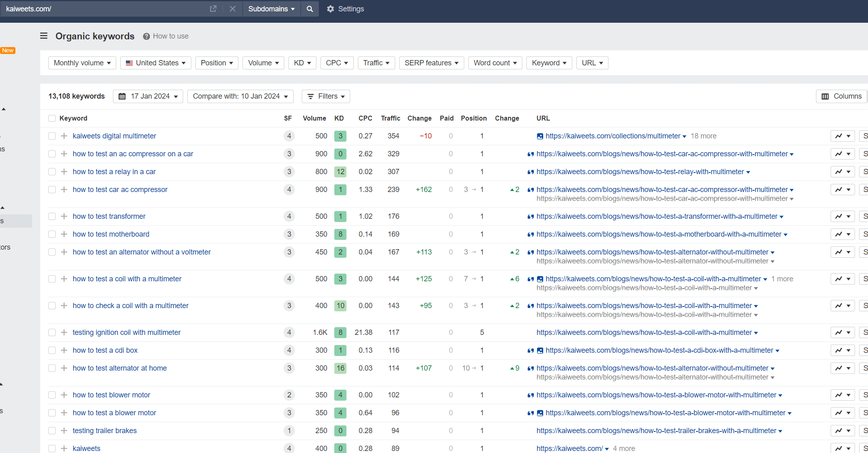The image size is (868, 453).
Task: Check row how to test motherboard
Action: click(x=52, y=234)
